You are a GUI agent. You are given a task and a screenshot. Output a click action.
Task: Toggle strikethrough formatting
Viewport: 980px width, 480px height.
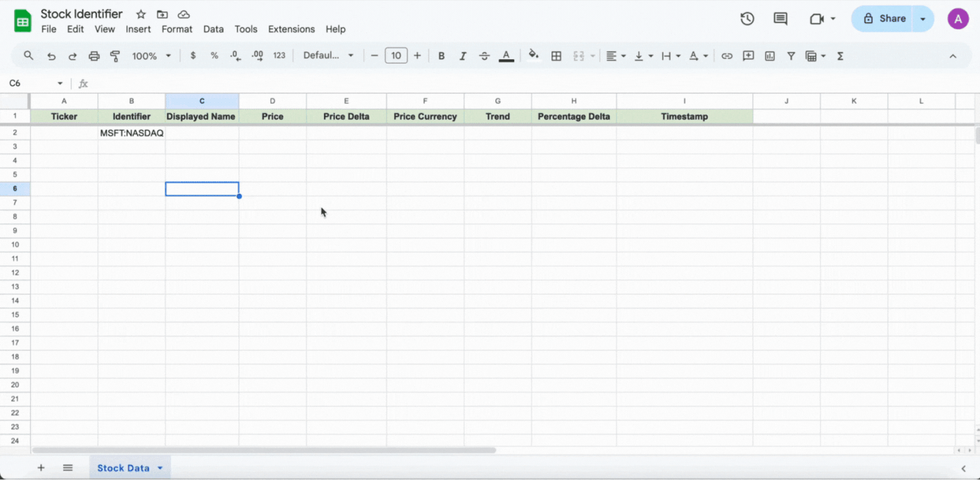[x=484, y=56]
